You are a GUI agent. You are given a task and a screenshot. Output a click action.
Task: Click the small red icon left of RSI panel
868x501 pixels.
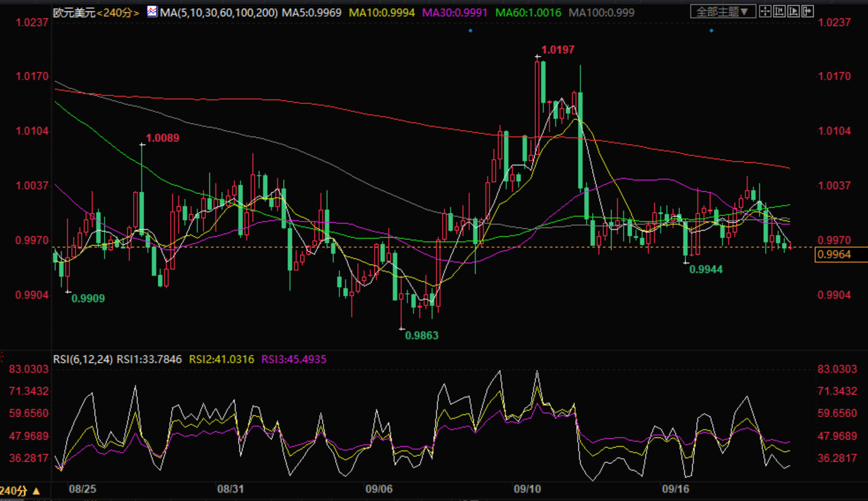pyautogui.click(x=2, y=356)
